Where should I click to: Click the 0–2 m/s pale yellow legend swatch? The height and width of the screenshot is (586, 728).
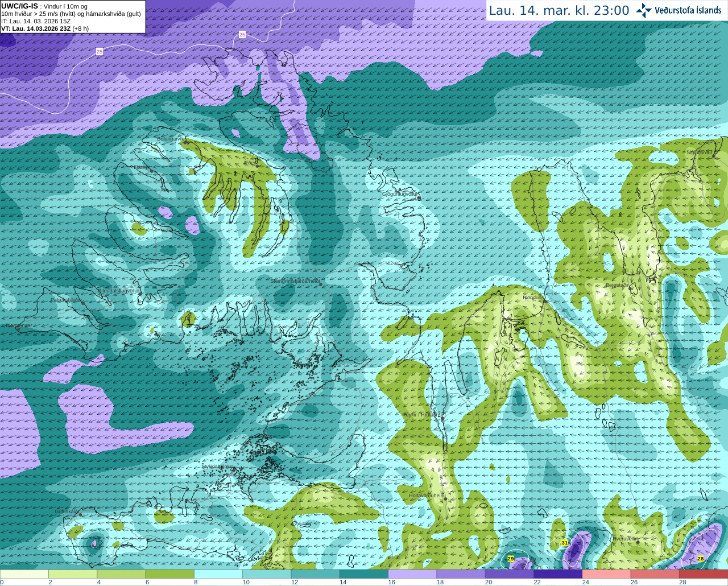[24, 574]
